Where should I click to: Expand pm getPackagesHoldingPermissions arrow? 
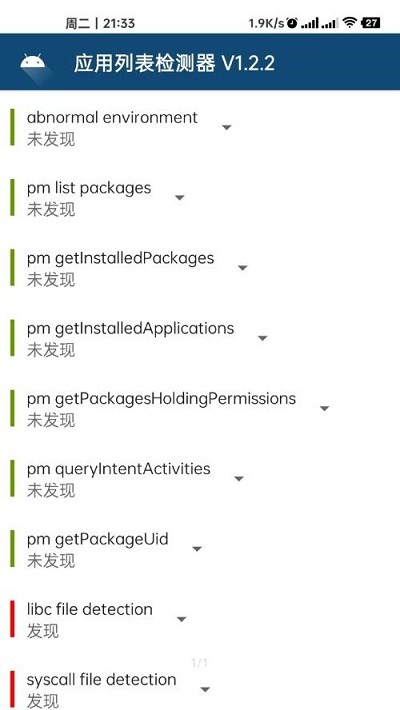tap(324, 408)
